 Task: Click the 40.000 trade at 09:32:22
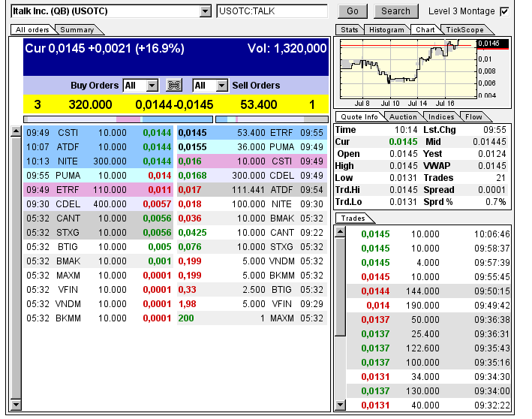tap(429, 405)
